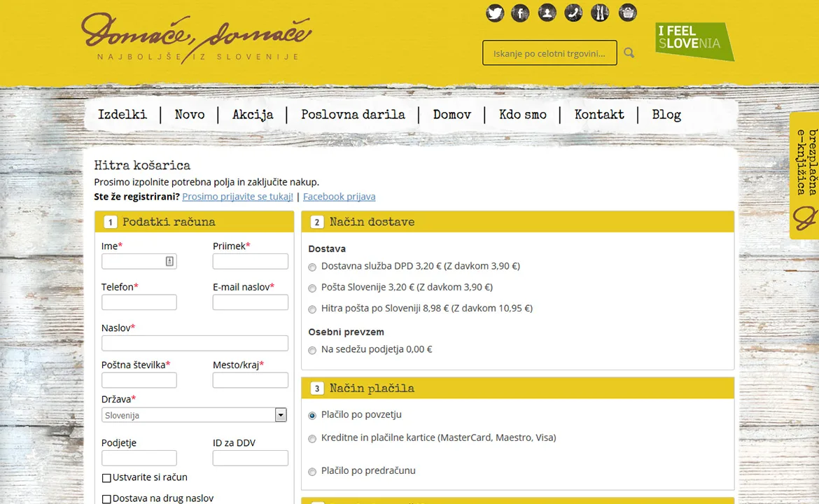Click the Prosimo prijavite se tukaj link

pos(238,197)
